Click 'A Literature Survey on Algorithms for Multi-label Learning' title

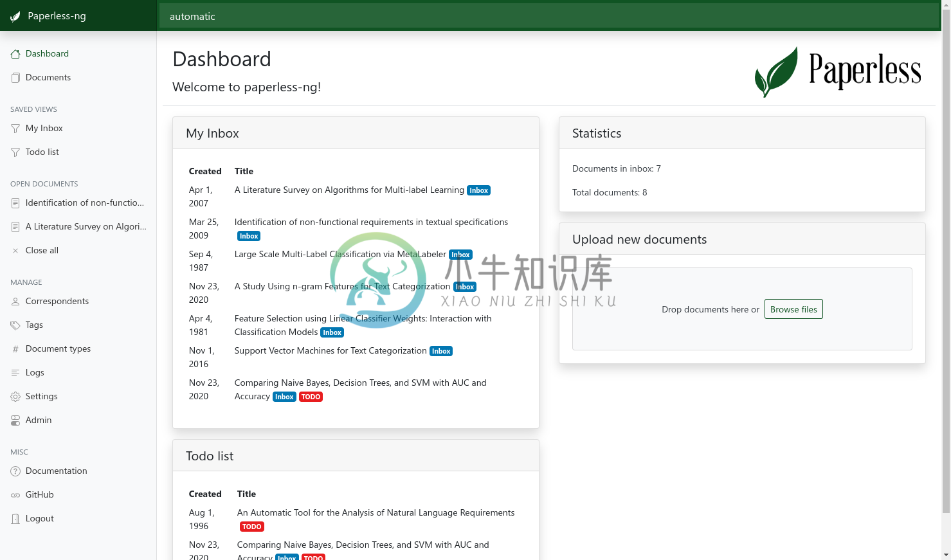(349, 190)
